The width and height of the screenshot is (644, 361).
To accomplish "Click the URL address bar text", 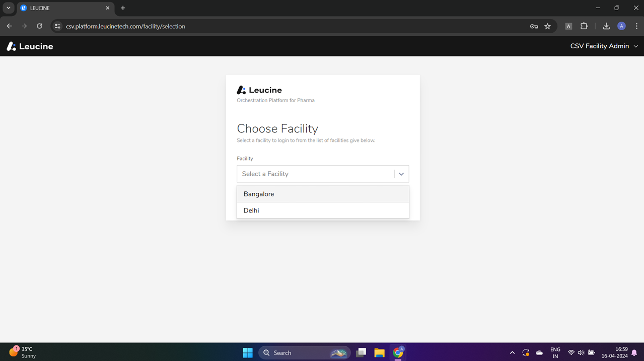I will click(x=125, y=26).
